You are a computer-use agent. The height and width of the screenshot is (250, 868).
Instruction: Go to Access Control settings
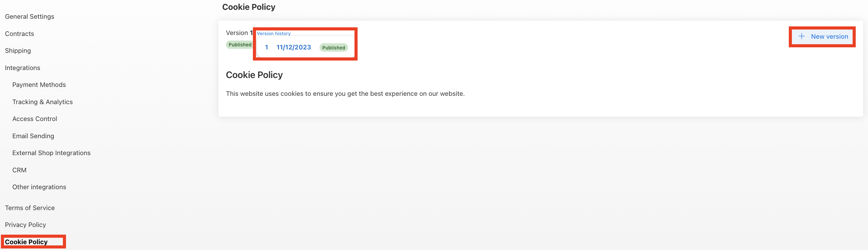point(34,119)
